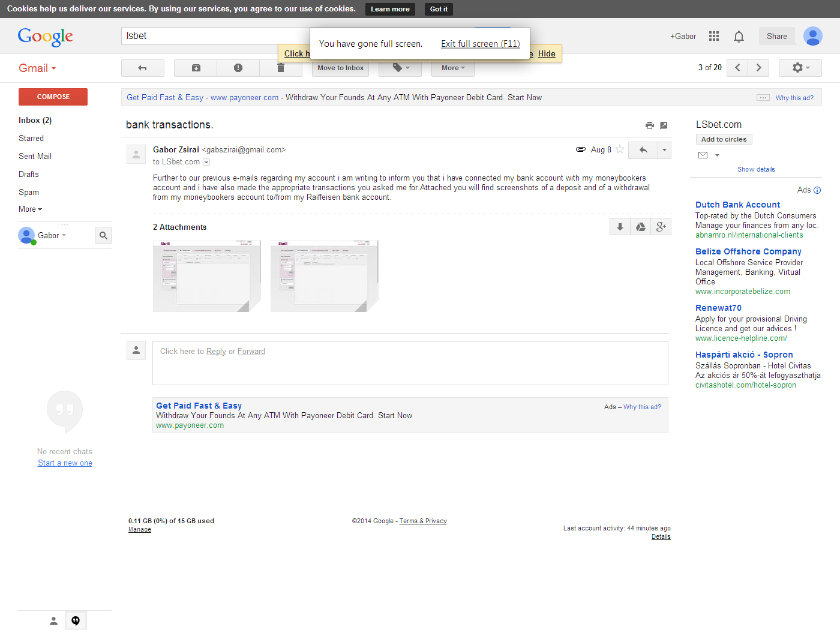Click the Reply link in reply box
This screenshot has height=630, width=840.
[216, 352]
